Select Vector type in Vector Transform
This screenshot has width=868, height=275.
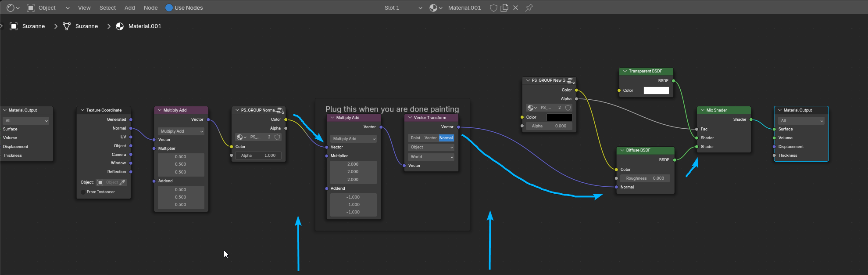coord(431,138)
